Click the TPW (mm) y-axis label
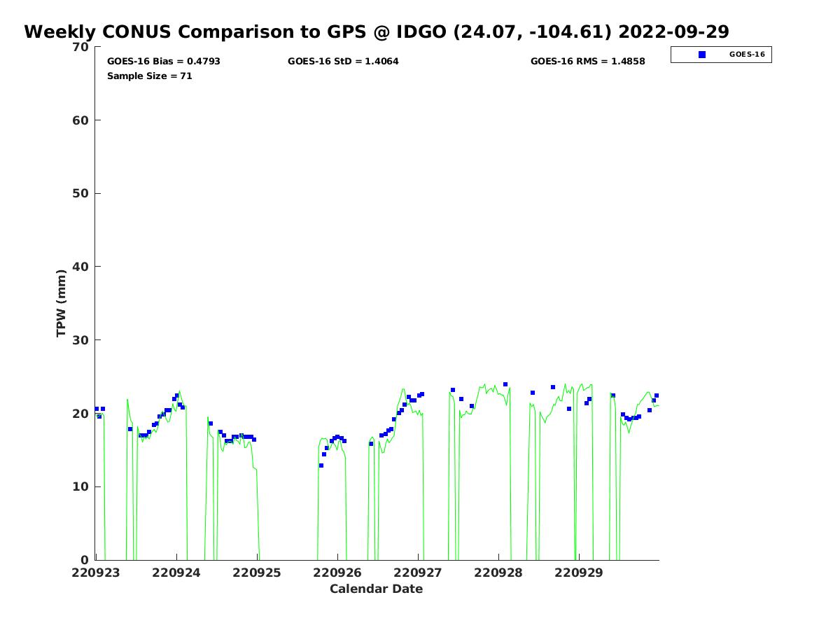Image resolution: width=840 pixels, height=630 pixels. click(62, 303)
